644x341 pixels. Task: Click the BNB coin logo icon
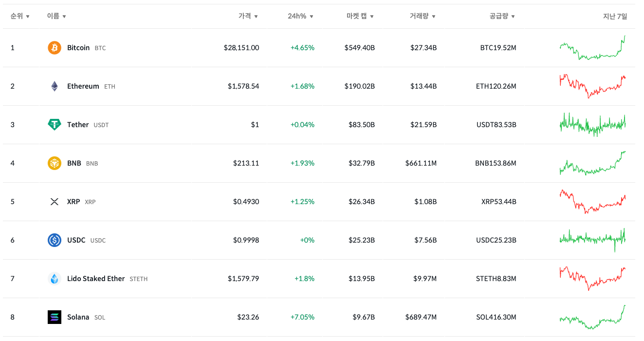click(x=55, y=163)
